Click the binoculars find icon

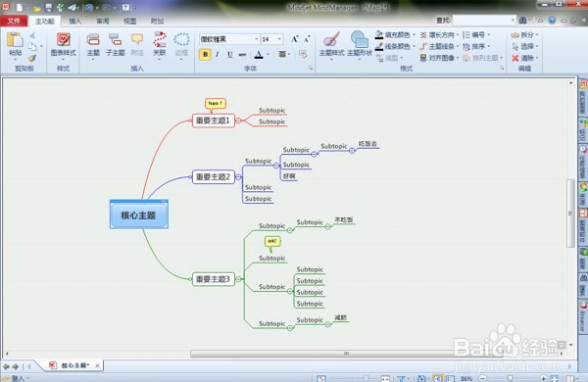522,21
